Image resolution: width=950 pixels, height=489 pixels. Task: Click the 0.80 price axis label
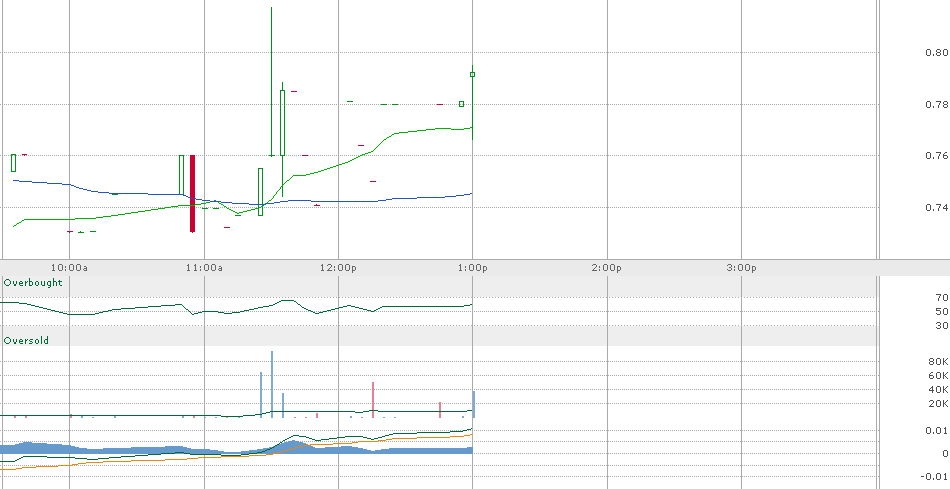(x=936, y=53)
